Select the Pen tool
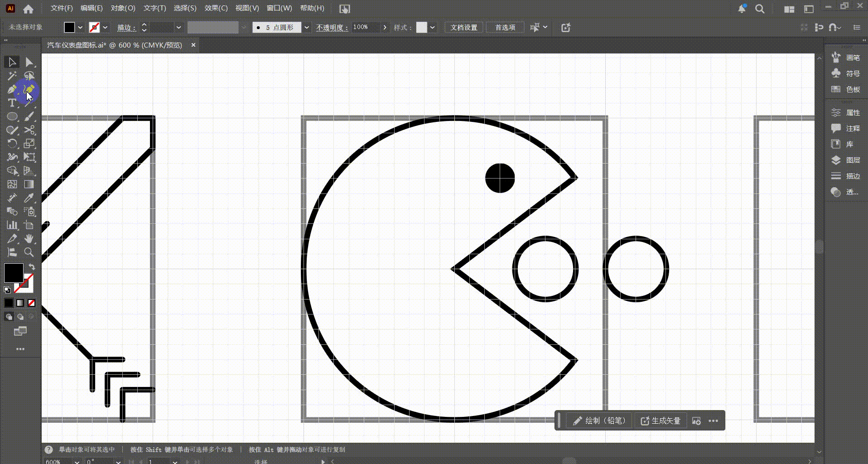The width and height of the screenshot is (868, 464). 12,89
